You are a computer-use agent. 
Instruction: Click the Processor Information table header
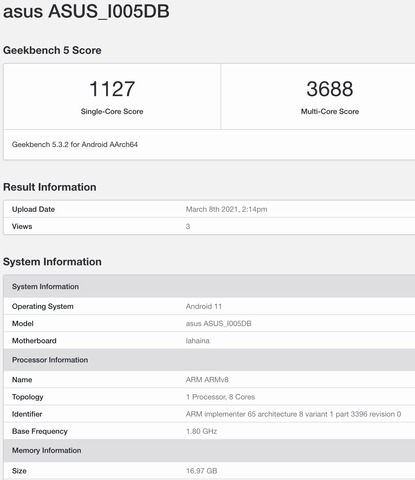click(209, 360)
